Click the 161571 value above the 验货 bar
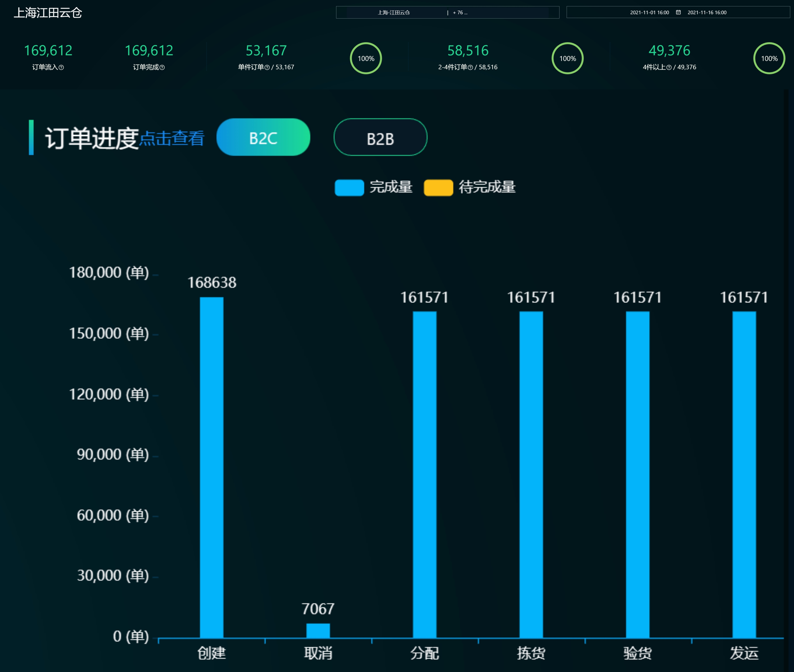Viewport: 794px width, 672px height. click(637, 298)
